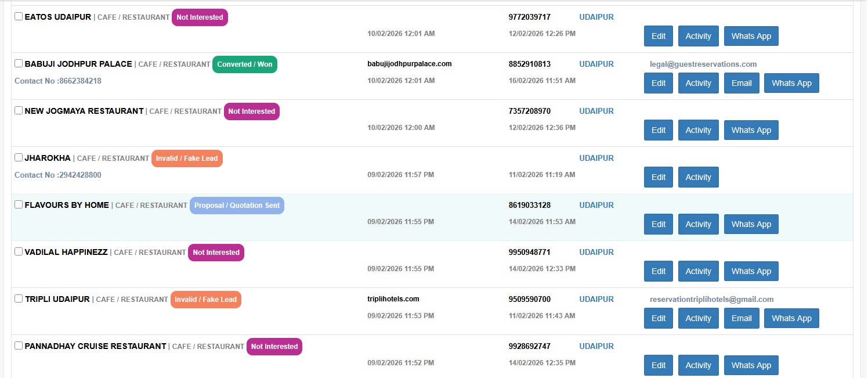Click the Proposal / Quotation Sent badge

coord(237,206)
